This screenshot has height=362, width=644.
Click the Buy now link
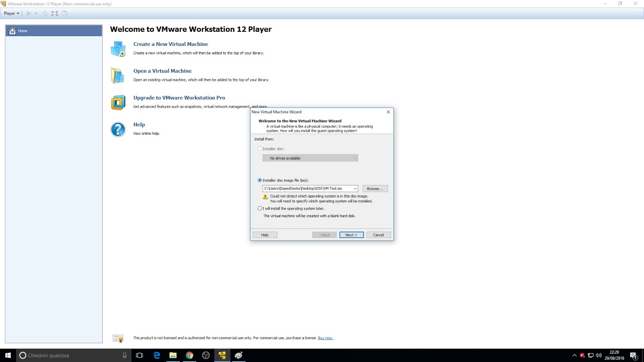(326, 338)
